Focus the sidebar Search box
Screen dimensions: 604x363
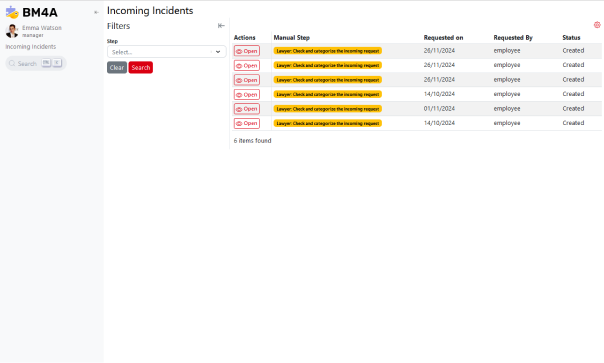coord(35,64)
